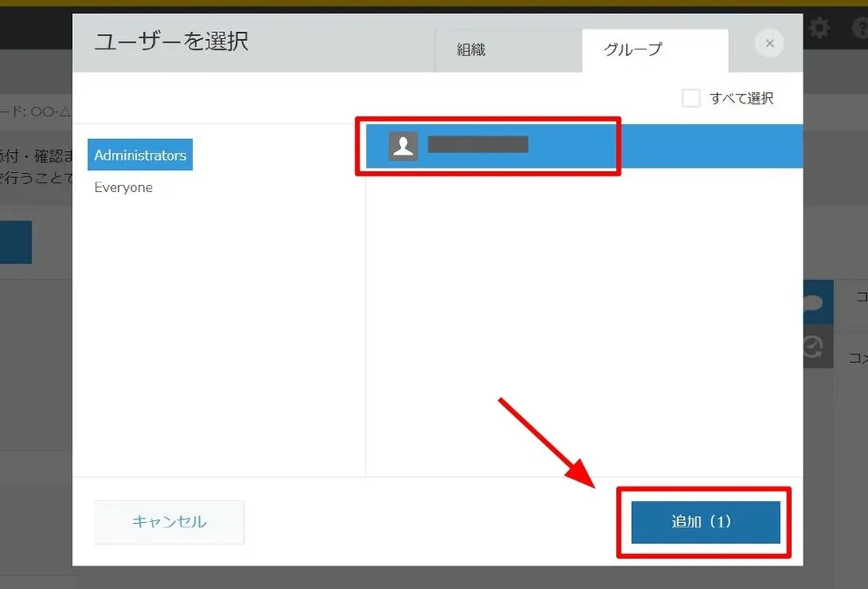Enable the すべて選択 checkbox
The width and height of the screenshot is (868, 589).
(x=691, y=98)
